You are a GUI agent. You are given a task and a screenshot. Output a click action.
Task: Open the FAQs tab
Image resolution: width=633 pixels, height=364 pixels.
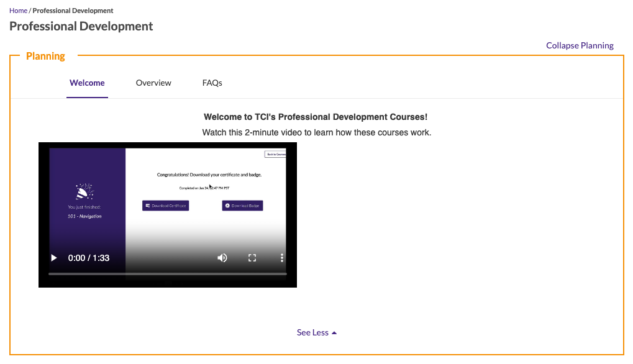click(212, 83)
